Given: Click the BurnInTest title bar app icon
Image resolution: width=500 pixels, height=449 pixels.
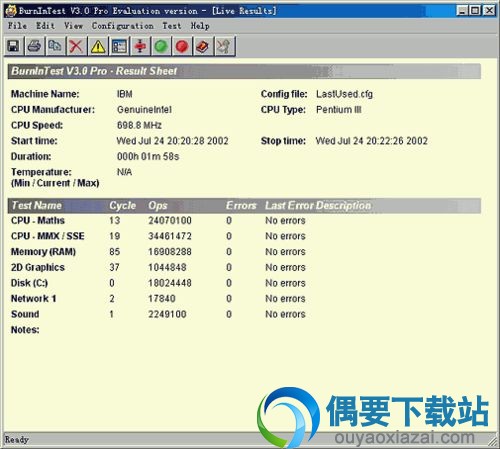Looking at the screenshot, I should point(11,11).
